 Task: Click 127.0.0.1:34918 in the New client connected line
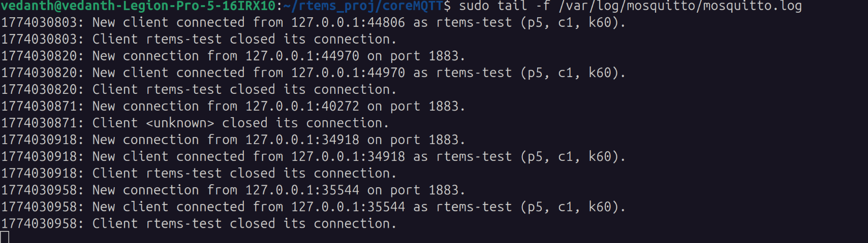[x=348, y=157]
